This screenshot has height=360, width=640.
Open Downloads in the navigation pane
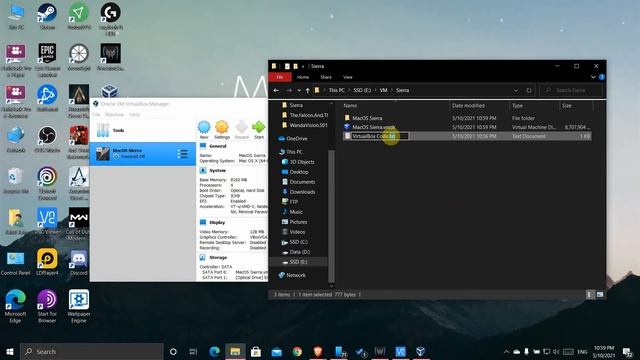click(x=302, y=192)
